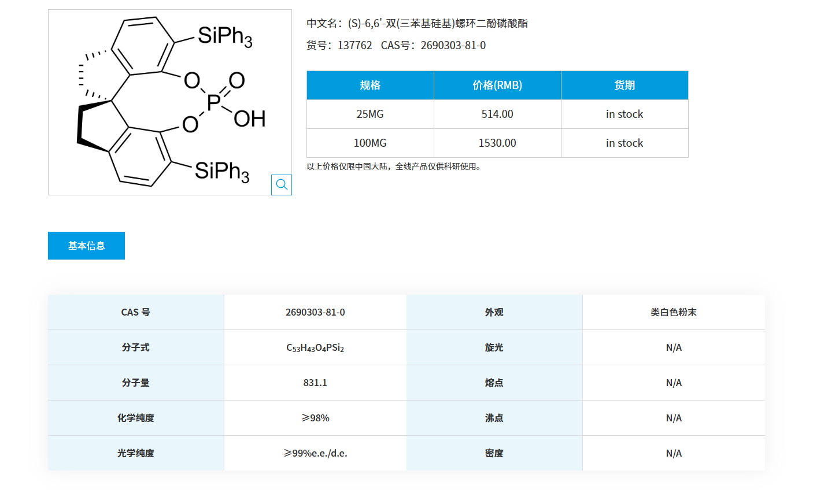The height and width of the screenshot is (504, 824).
Task: Click the 分子量 value 831.1
Action: point(315,382)
